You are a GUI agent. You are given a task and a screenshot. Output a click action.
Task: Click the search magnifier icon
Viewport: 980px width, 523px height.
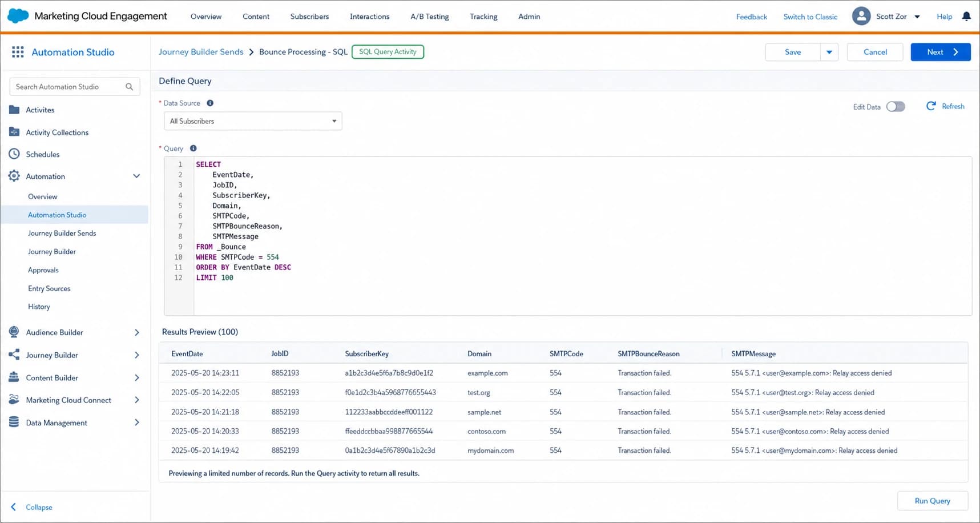[x=130, y=87]
